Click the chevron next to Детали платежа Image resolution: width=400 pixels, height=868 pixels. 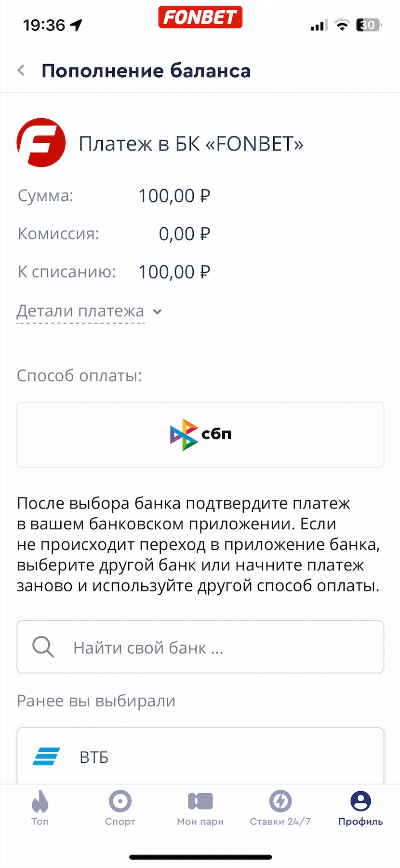coord(157,312)
